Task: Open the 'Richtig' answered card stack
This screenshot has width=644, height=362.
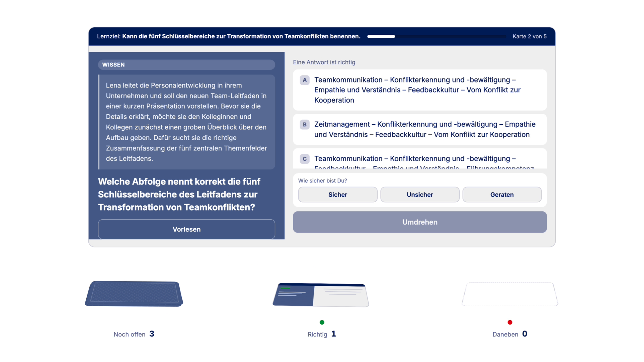Action: (x=321, y=295)
